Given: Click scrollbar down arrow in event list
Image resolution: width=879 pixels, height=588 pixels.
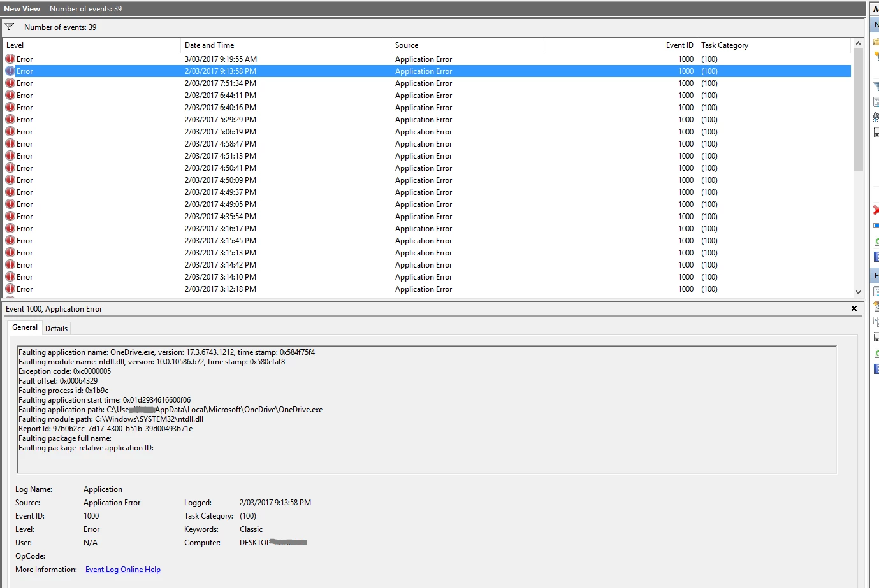Looking at the screenshot, I should [858, 292].
